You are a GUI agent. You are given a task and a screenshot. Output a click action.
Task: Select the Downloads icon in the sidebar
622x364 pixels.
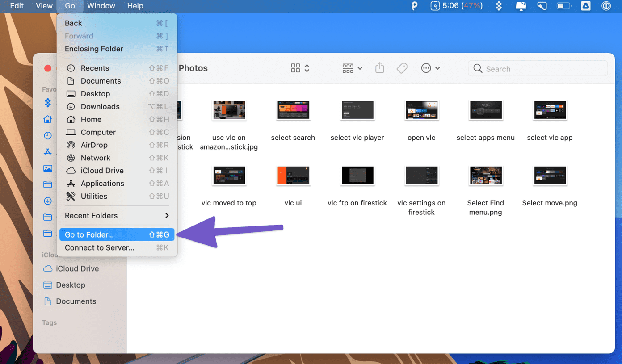48,201
